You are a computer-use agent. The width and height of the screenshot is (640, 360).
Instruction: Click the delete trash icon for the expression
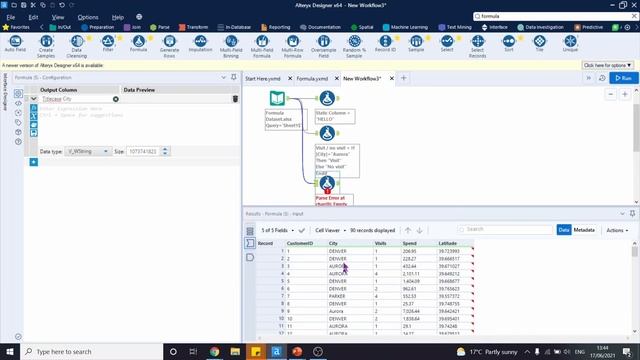coord(235,99)
